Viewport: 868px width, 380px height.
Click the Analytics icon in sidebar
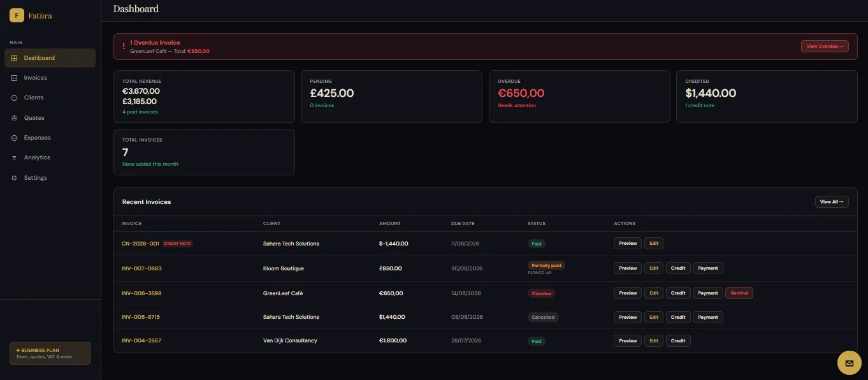pos(15,157)
